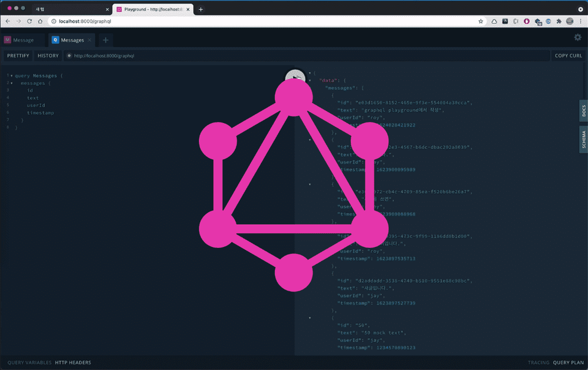Click the PRETTIFY button

(x=18, y=56)
